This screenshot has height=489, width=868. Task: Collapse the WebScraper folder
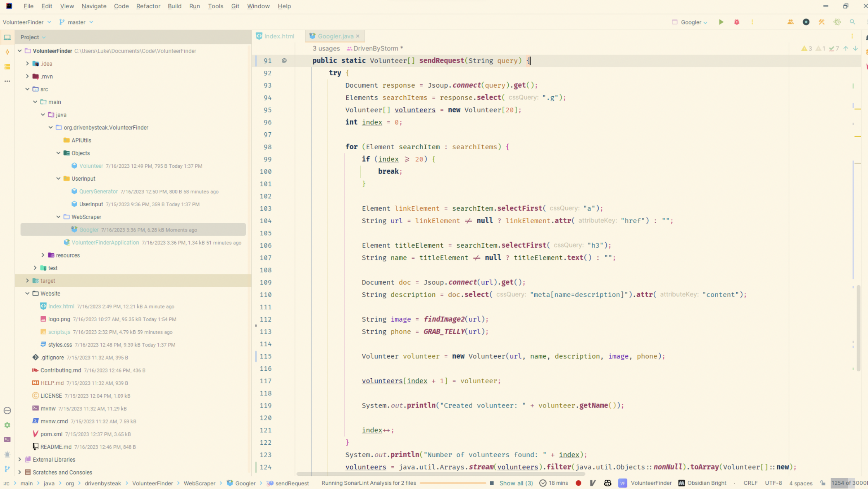58,217
